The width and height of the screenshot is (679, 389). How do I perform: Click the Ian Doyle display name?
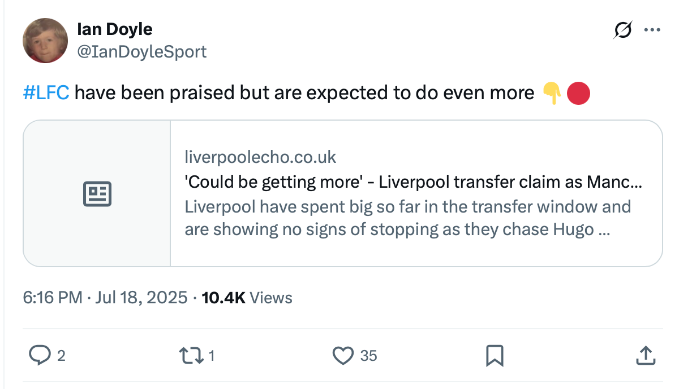point(115,29)
